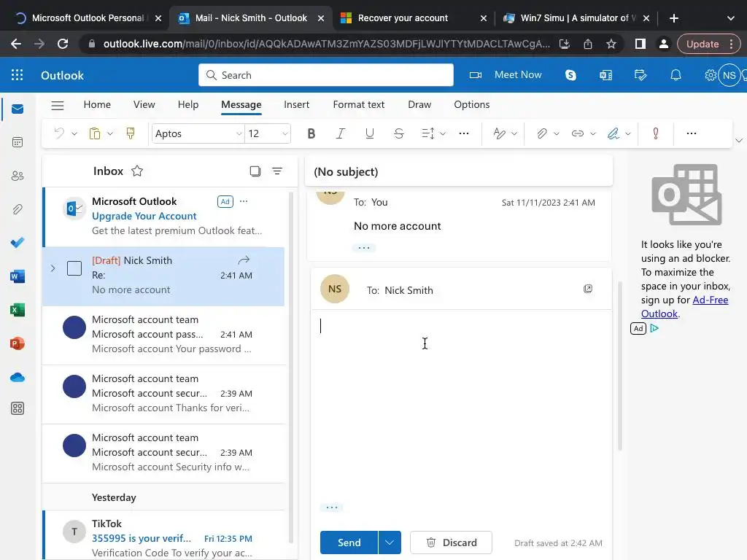
Task: Open More apps icon in sidebar
Action: coord(18,408)
